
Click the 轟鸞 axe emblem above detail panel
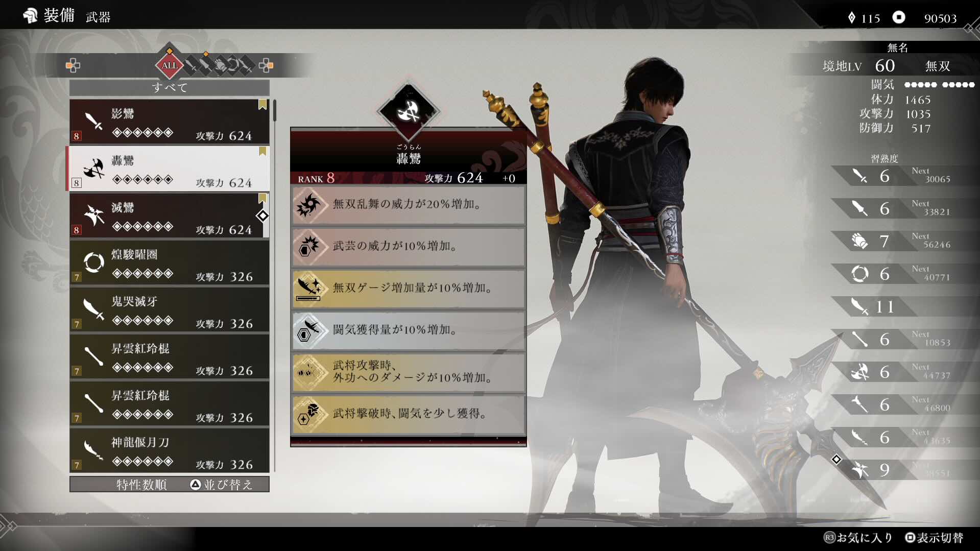tap(409, 111)
